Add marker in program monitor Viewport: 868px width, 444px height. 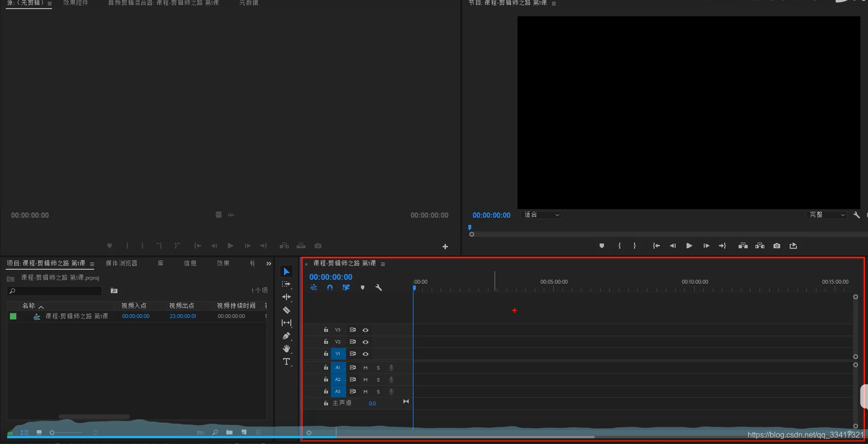602,246
